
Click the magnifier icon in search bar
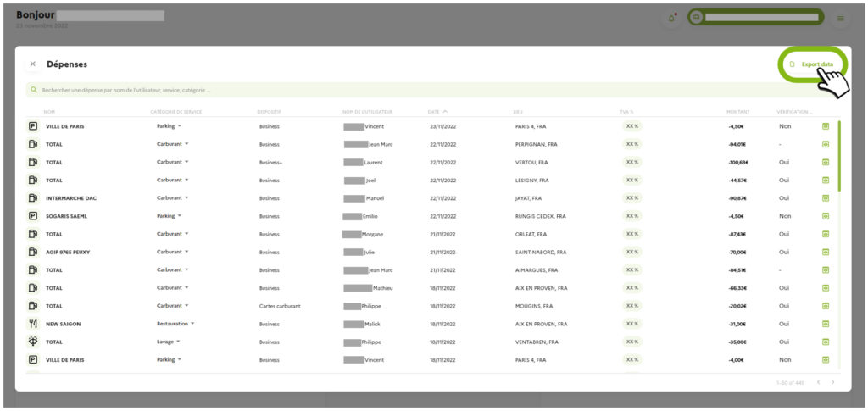[34, 90]
